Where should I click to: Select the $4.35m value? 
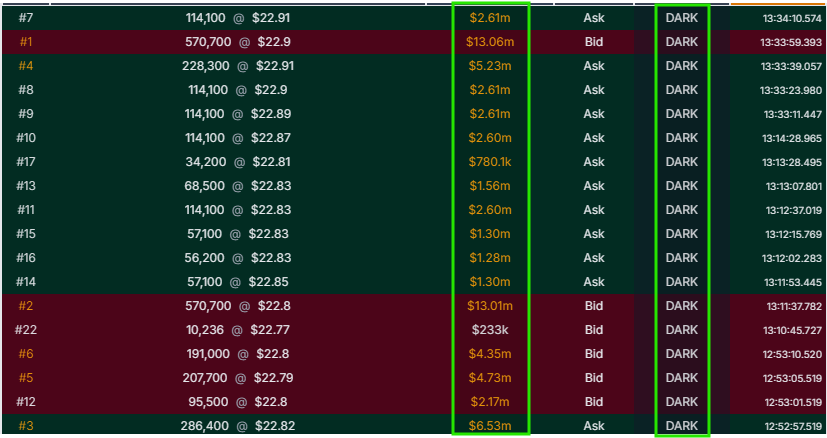click(x=490, y=354)
